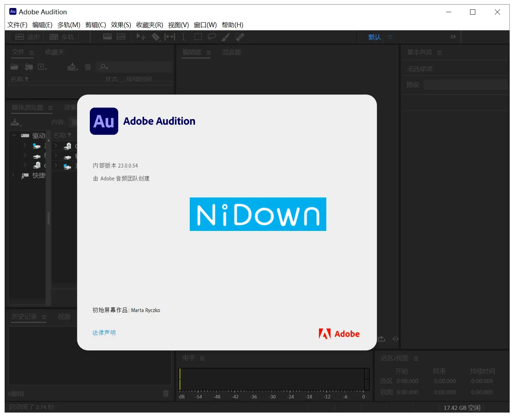Select the Paintbrush Selection tool
The height and width of the screenshot is (420, 515).
pyautogui.click(x=226, y=37)
